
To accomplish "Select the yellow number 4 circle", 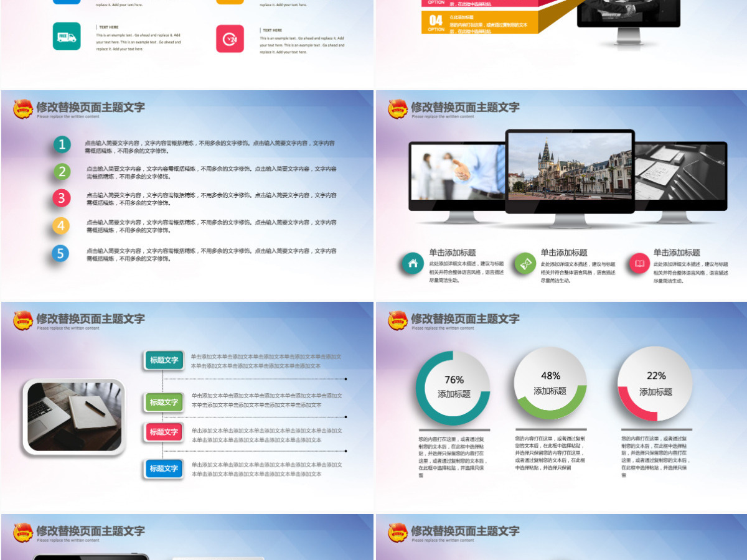I will [x=61, y=225].
